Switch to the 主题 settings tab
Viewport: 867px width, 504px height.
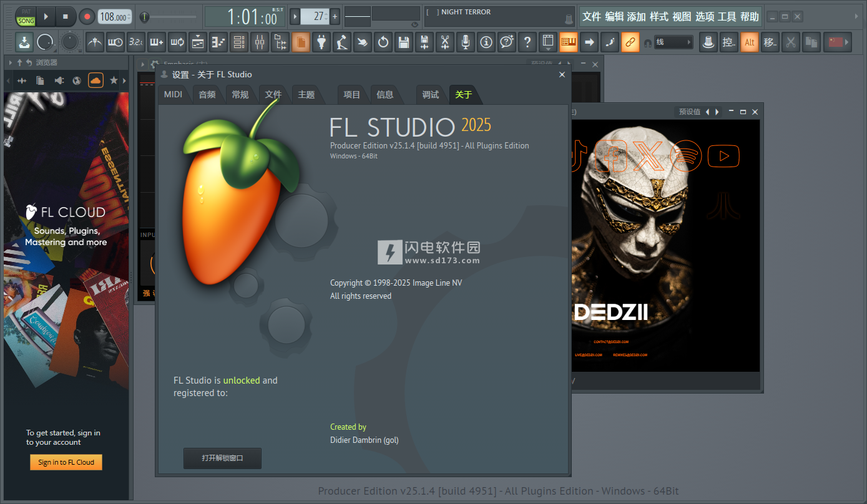[x=306, y=94]
